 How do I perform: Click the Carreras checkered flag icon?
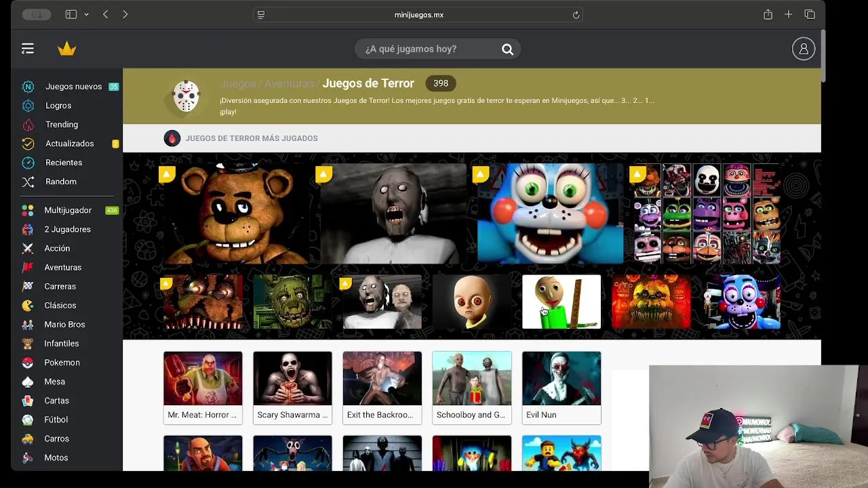point(28,287)
